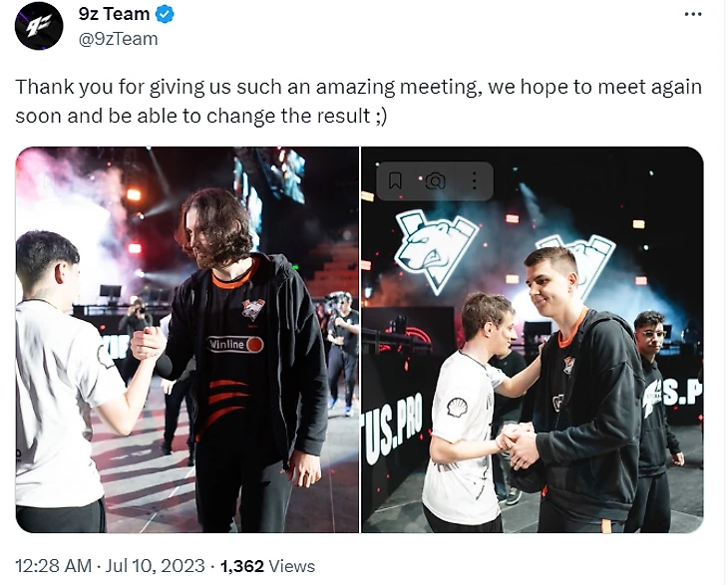Click the blue verified badge
This screenshot has height=585, width=728.
click(x=164, y=14)
